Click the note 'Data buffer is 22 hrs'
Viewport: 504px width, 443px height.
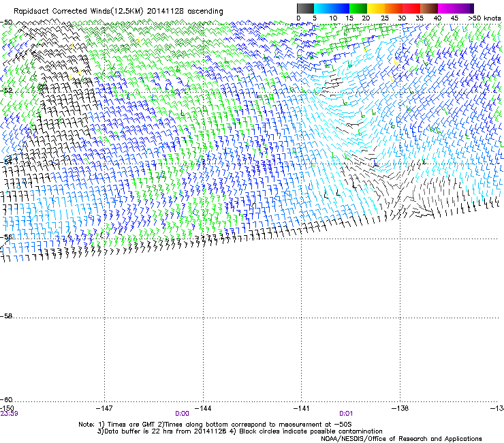[x=139, y=431]
